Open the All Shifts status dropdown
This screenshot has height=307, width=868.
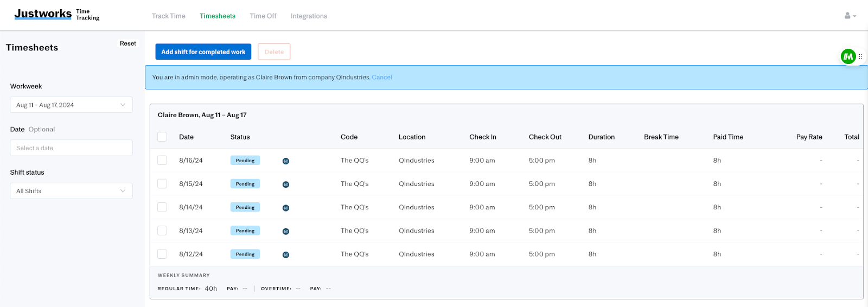tap(71, 191)
